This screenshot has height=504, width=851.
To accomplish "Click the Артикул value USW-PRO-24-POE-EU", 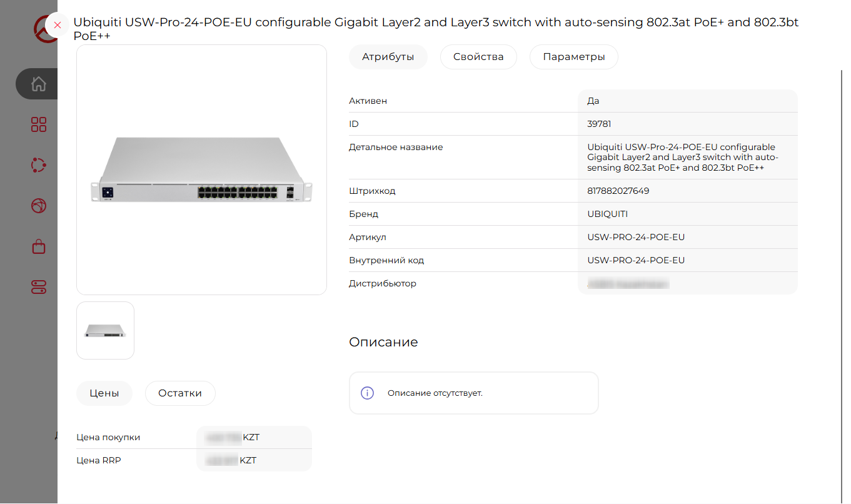I will point(636,237).
